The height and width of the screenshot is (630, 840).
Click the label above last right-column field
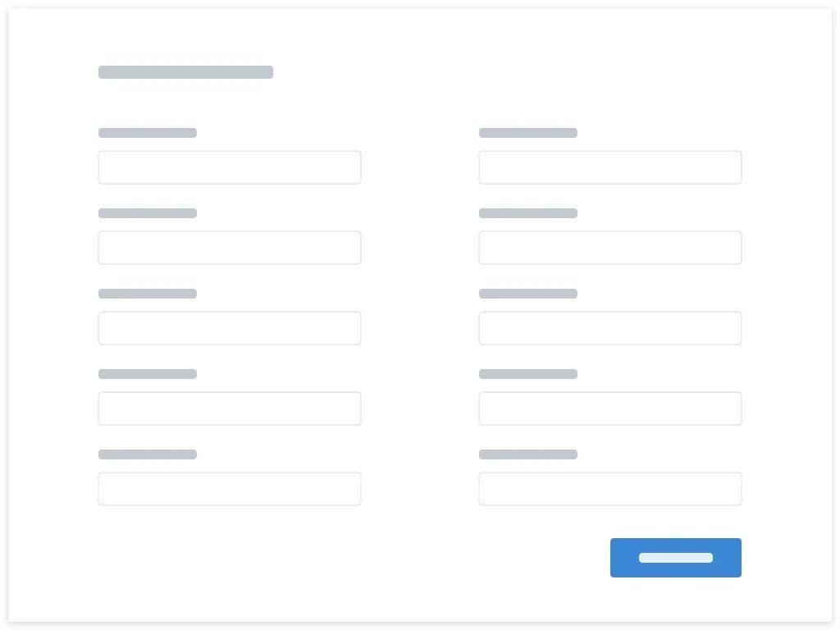pyautogui.click(x=528, y=454)
